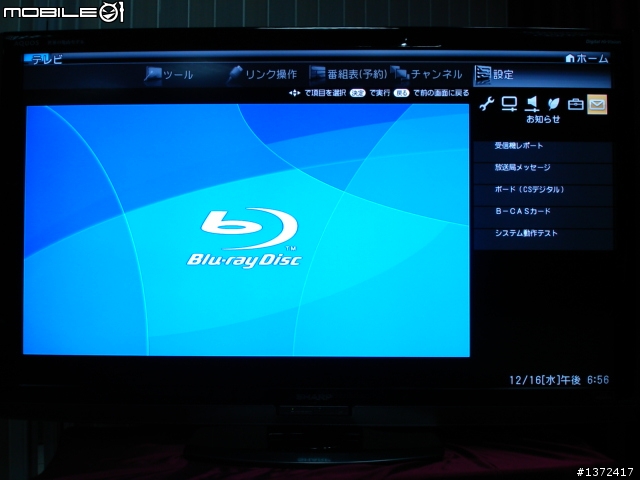Open the チャンネル menu tab

[427, 74]
